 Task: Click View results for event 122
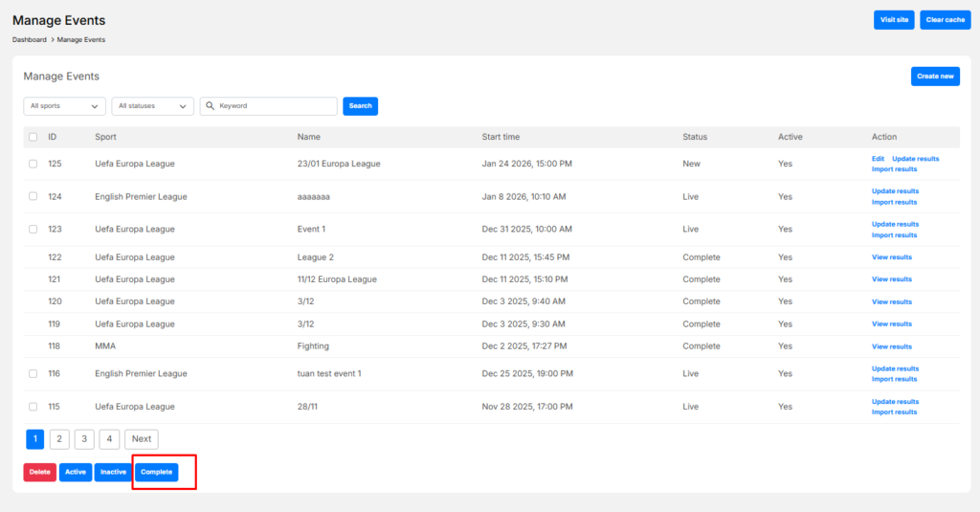pyautogui.click(x=891, y=257)
